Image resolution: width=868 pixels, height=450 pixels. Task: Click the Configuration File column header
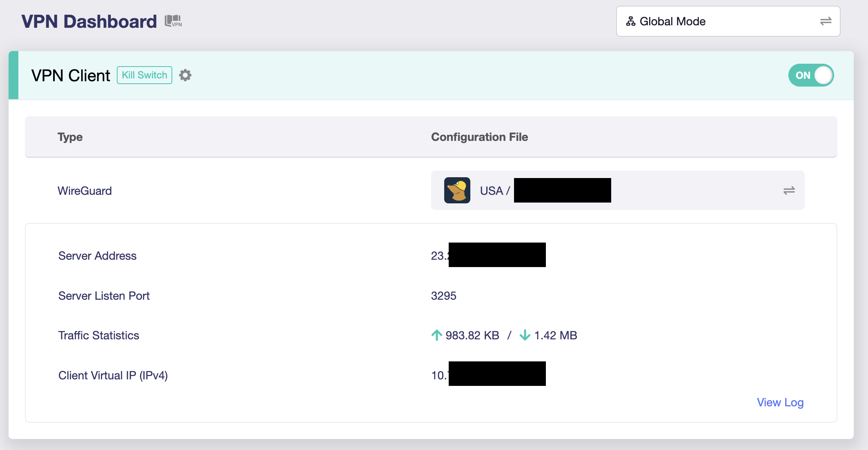[479, 137]
